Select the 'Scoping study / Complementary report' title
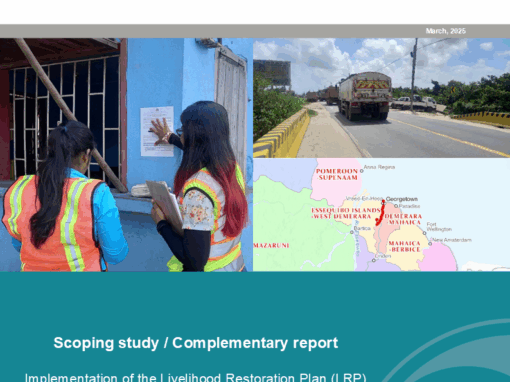510x382 pixels. click(x=196, y=343)
